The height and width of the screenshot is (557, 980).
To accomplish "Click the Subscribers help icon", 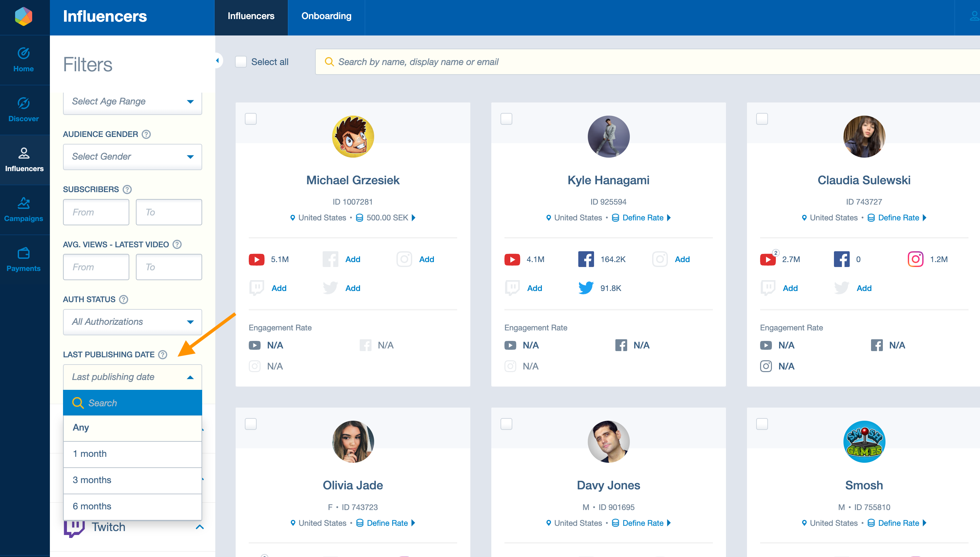I will (x=127, y=189).
